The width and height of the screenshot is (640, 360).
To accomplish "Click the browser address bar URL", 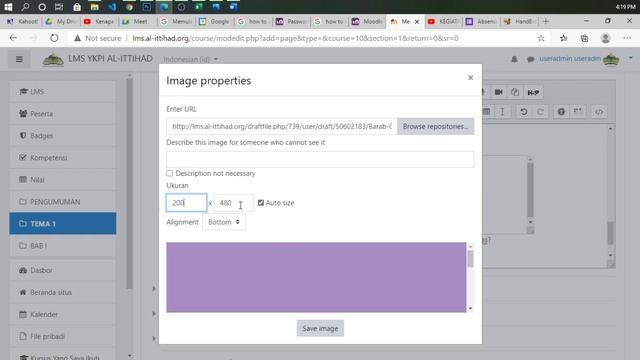I will (x=296, y=38).
